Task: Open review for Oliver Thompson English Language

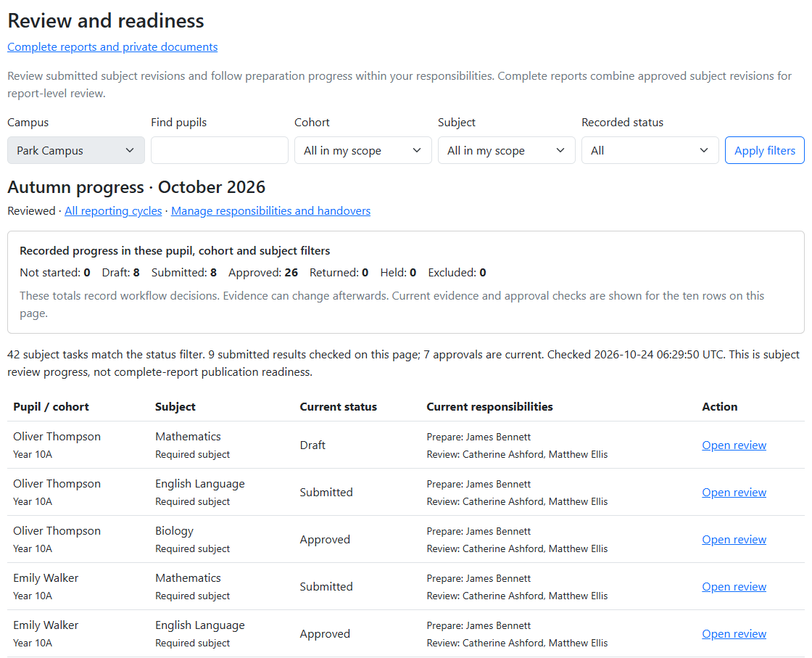Action: click(x=734, y=492)
